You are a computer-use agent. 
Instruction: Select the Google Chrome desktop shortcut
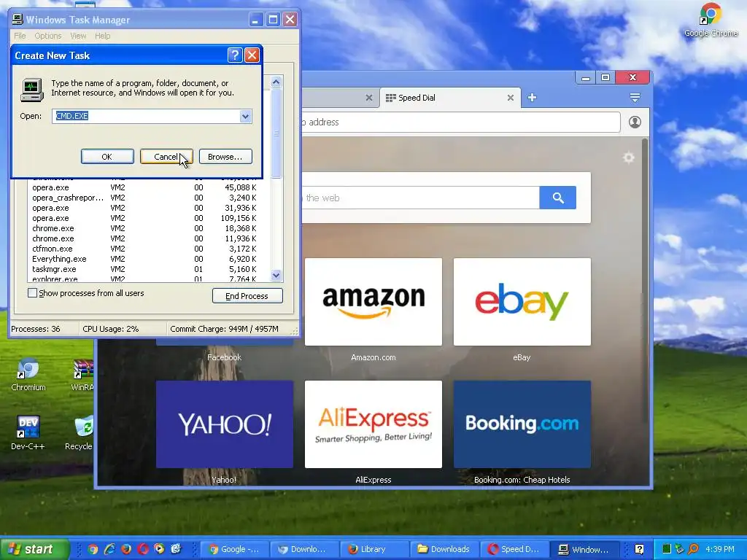click(x=711, y=20)
